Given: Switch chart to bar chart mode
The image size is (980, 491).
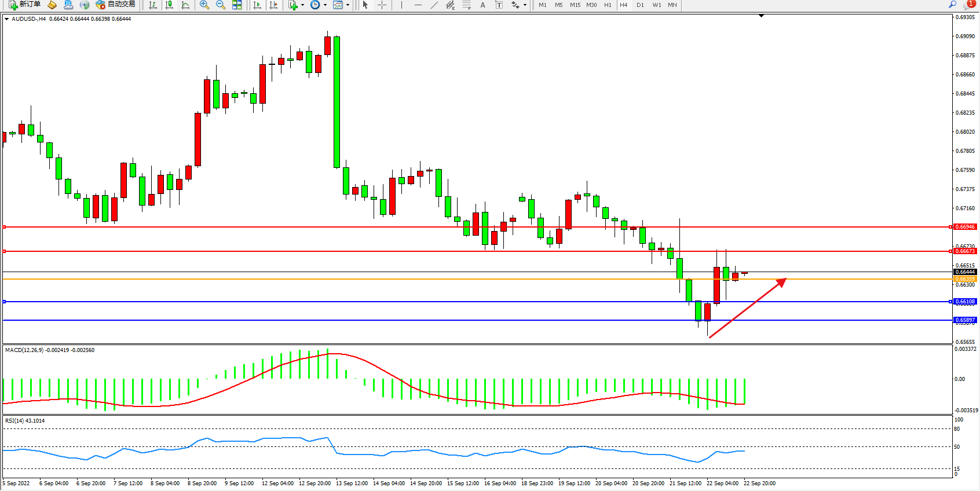Looking at the screenshot, I should point(153,5).
